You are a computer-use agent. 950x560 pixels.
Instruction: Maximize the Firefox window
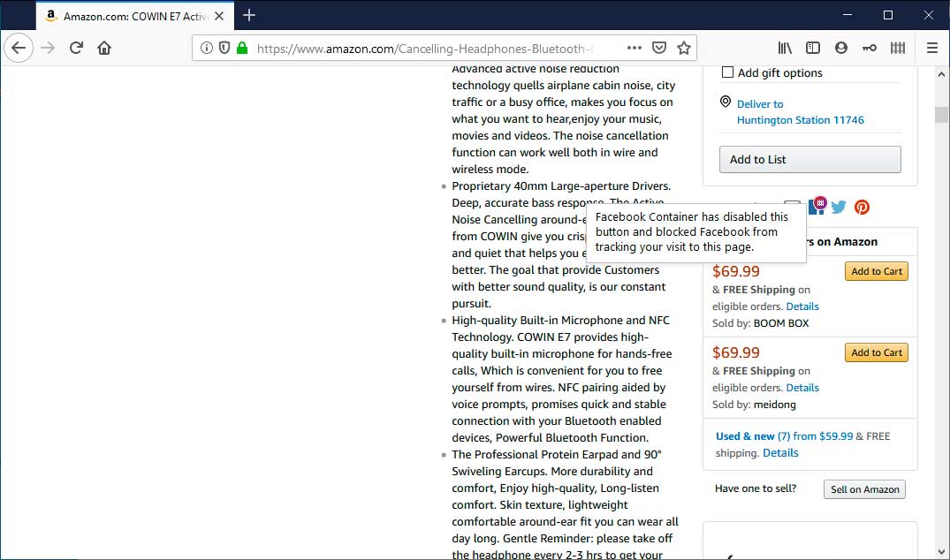pyautogui.click(x=887, y=15)
